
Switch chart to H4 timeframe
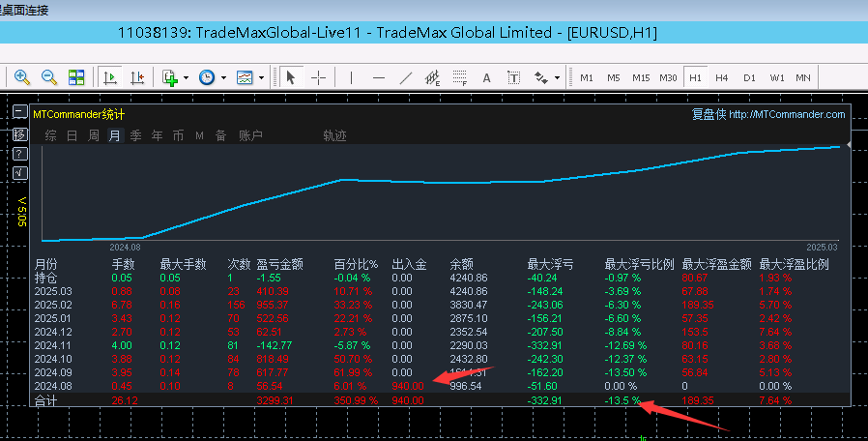pos(721,78)
